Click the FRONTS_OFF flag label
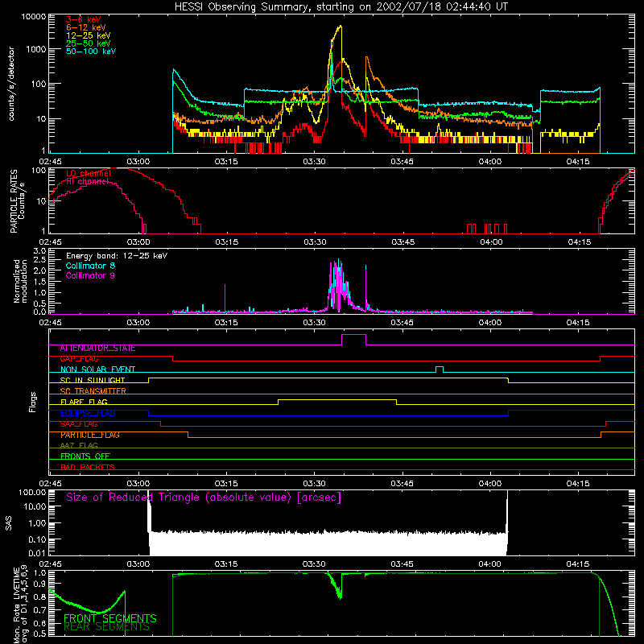 85,456
